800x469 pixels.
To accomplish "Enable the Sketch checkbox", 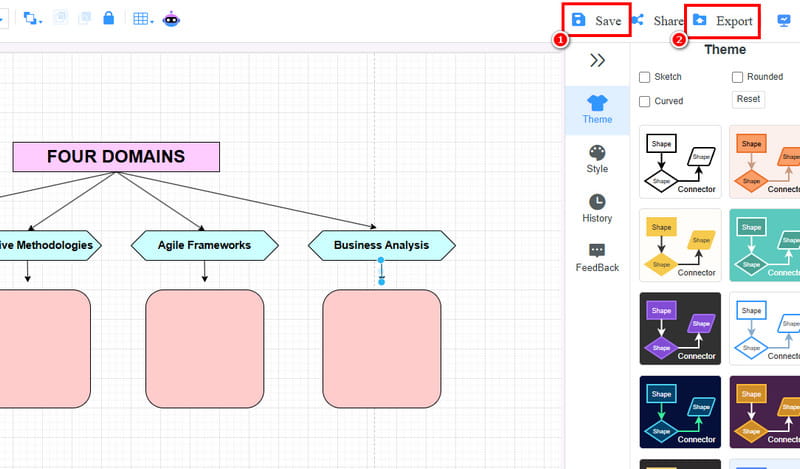I will coord(644,77).
